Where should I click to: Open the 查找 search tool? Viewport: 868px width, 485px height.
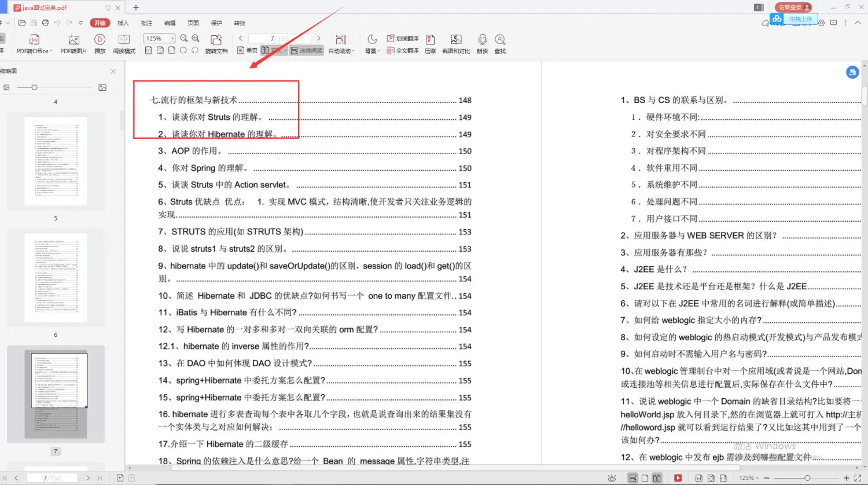pos(500,43)
